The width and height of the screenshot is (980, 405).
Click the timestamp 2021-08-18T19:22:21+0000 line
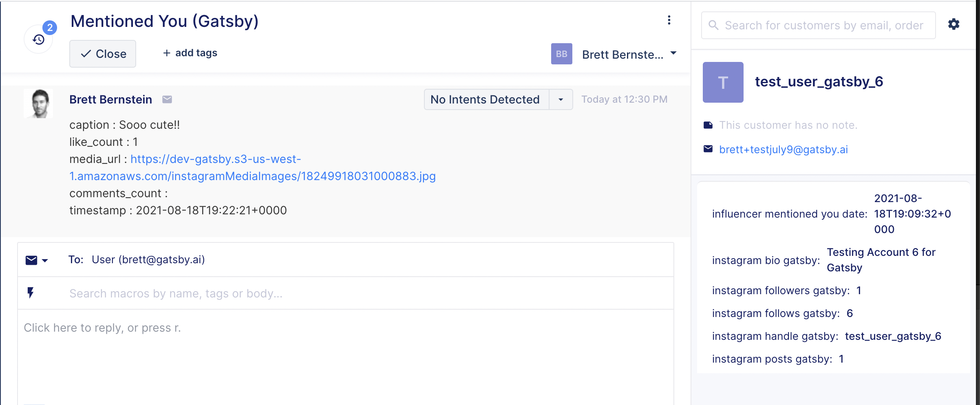(x=178, y=210)
